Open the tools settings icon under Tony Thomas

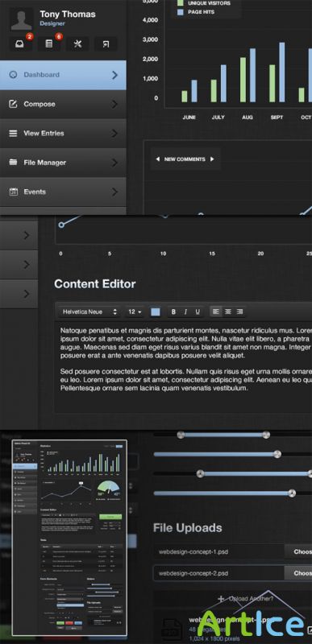click(77, 44)
